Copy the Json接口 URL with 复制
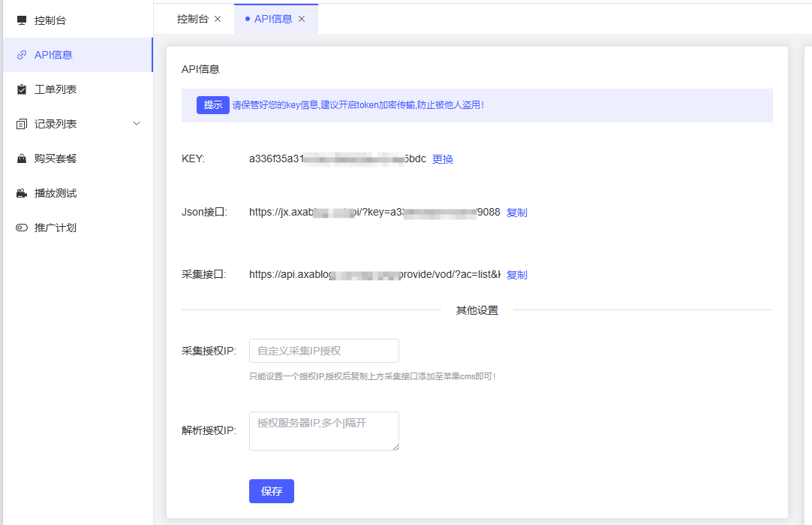Screen dimensions: 812x525 click(x=517, y=212)
